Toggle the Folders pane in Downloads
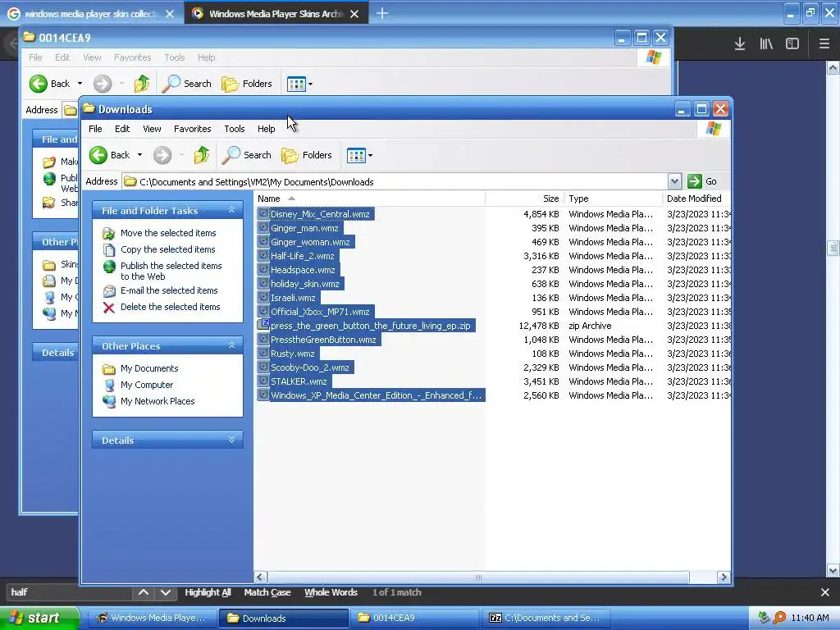This screenshot has height=630, width=840. (307, 155)
